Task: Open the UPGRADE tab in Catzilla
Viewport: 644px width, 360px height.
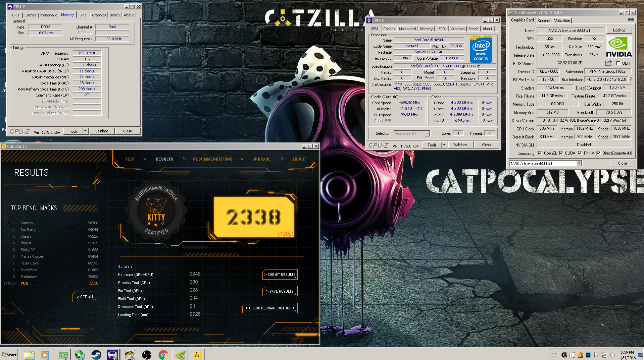Action: coord(261,159)
